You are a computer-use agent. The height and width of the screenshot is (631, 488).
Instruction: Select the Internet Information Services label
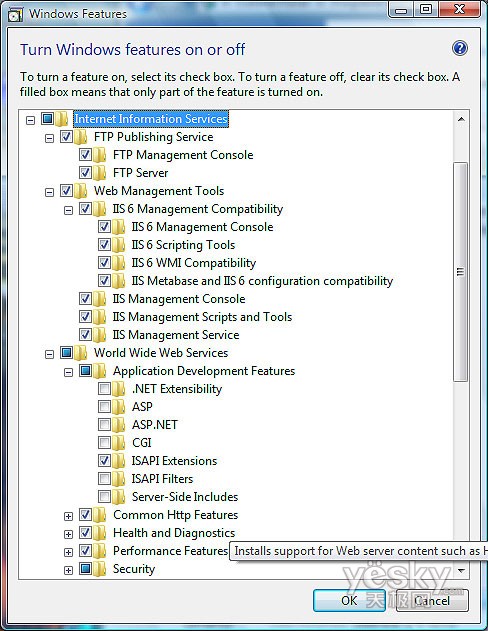click(151, 119)
